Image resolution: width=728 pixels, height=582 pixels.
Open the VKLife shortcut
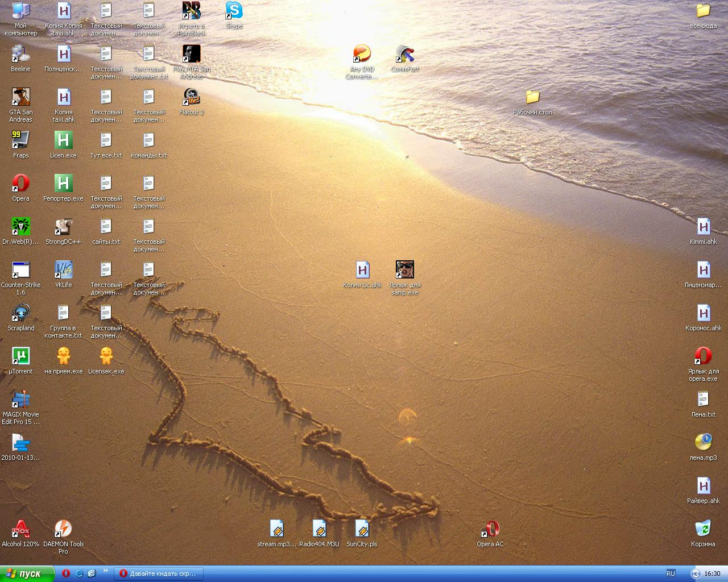tap(64, 275)
